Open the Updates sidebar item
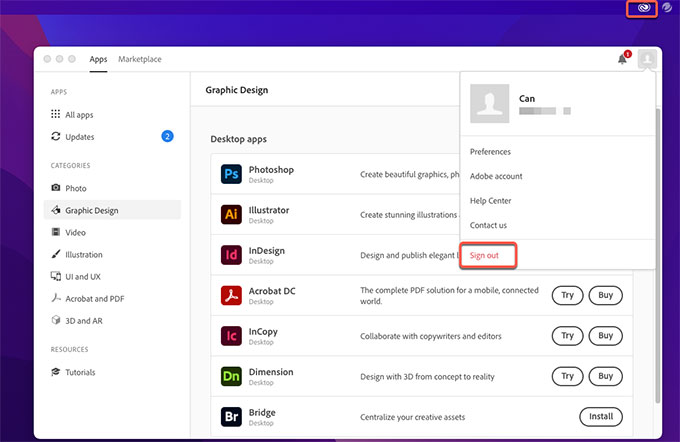 coord(79,137)
